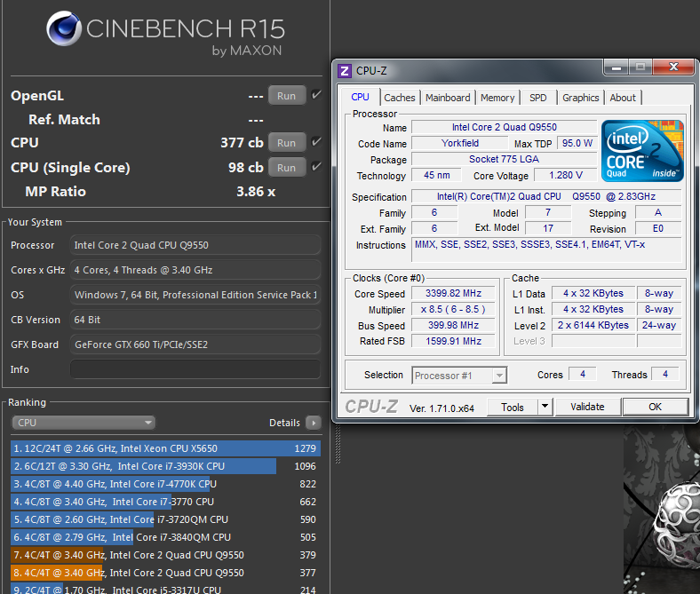Click the CPU-Z purple Z title icon
The width and height of the screenshot is (700, 594).
(344, 71)
